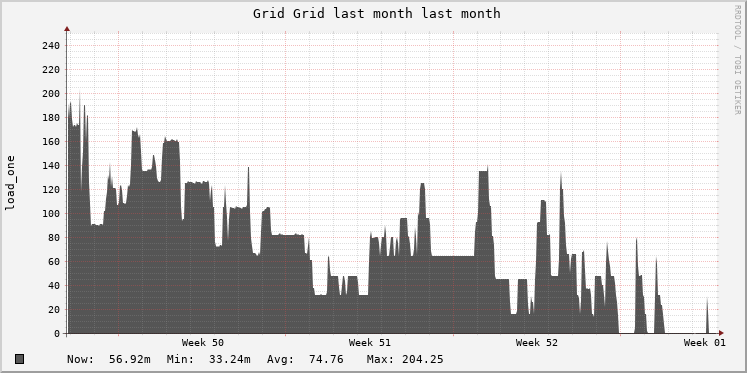Click the RRDTOOL / TOBI OETIKER watermark

pos(737,60)
